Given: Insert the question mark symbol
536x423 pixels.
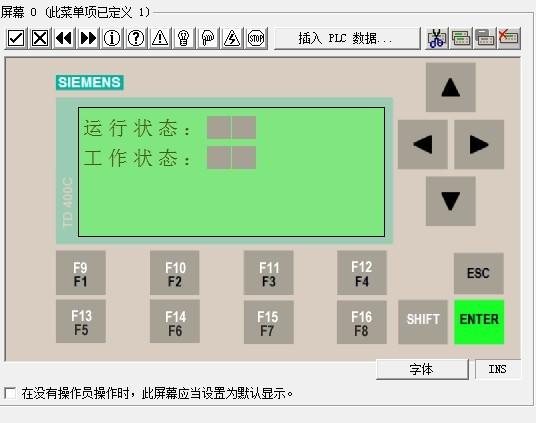Looking at the screenshot, I should 136,38.
